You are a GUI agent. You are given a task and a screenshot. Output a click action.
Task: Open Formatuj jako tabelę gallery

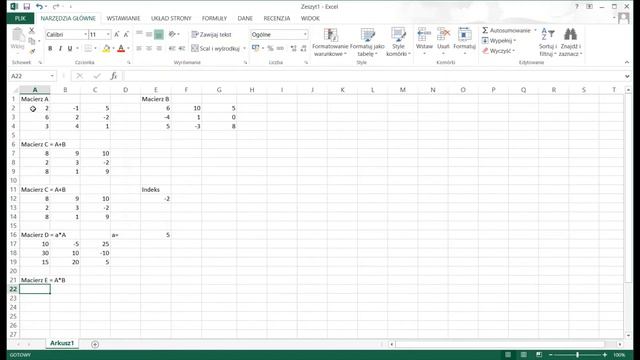(367, 42)
